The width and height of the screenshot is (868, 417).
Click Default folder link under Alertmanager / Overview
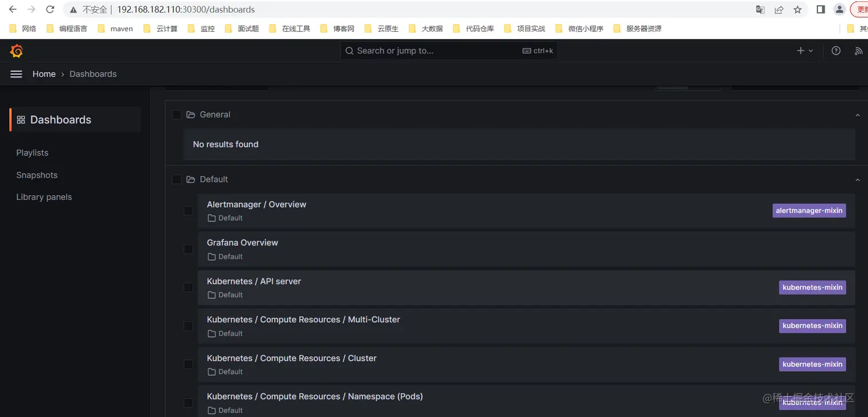(x=225, y=218)
